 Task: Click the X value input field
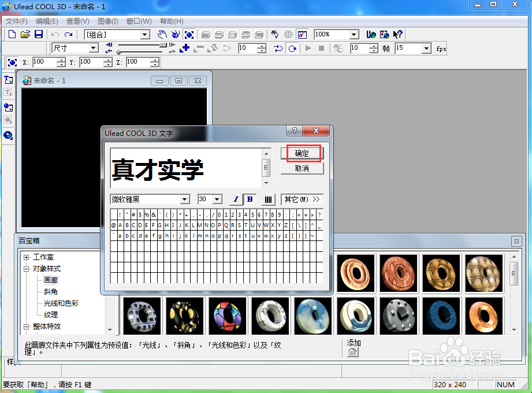(44, 62)
